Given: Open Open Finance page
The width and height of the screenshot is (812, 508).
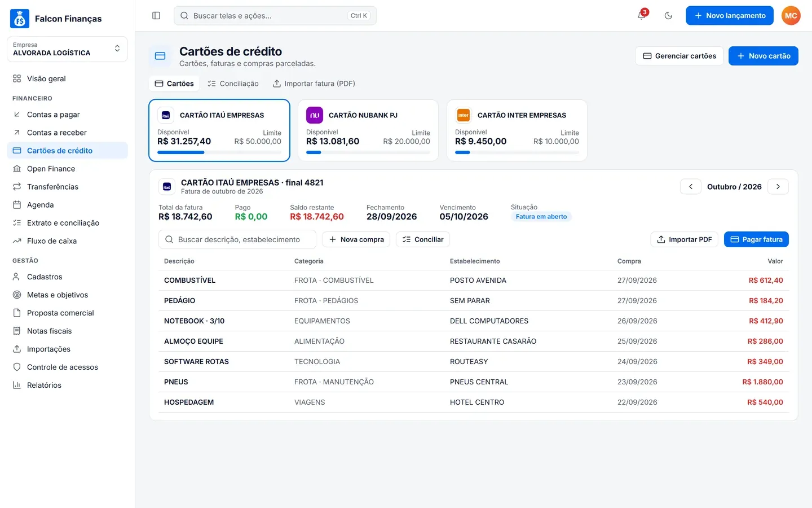Looking at the screenshot, I should click(x=67, y=169).
